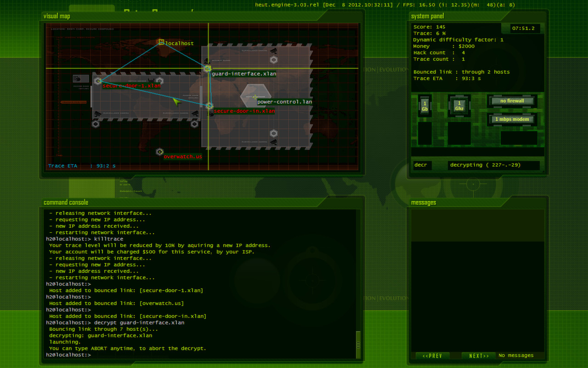Select the overwatch.us server node
Screen dimensions: 588x368
[x=159, y=152]
